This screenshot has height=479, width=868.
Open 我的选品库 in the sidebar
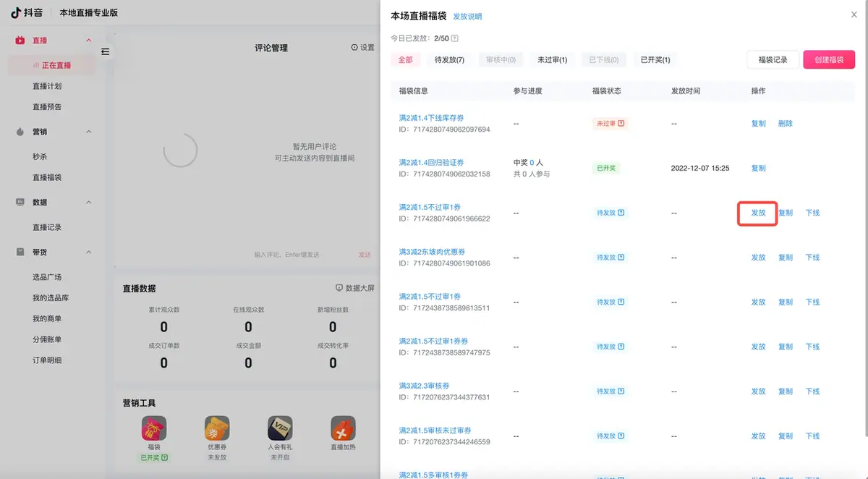coord(51,298)
